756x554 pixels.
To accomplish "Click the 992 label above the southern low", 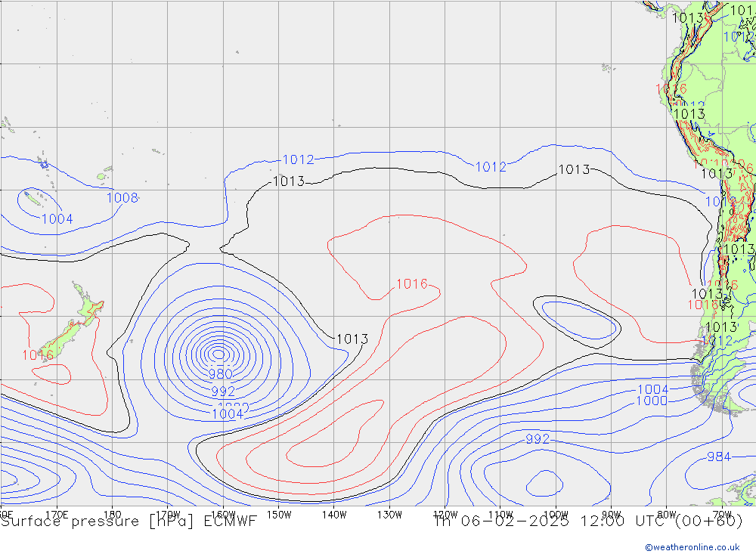I will coord(538,439).
